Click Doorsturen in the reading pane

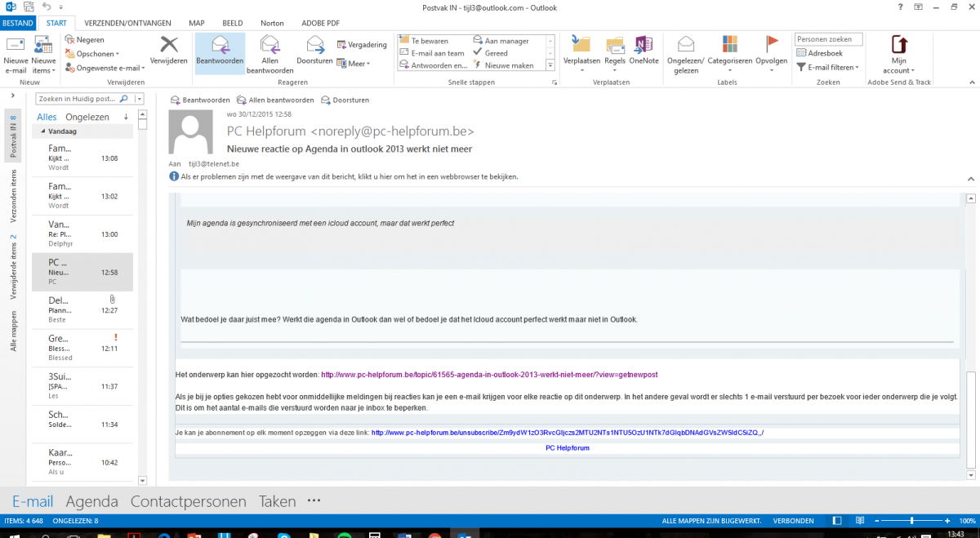[345, 100]
